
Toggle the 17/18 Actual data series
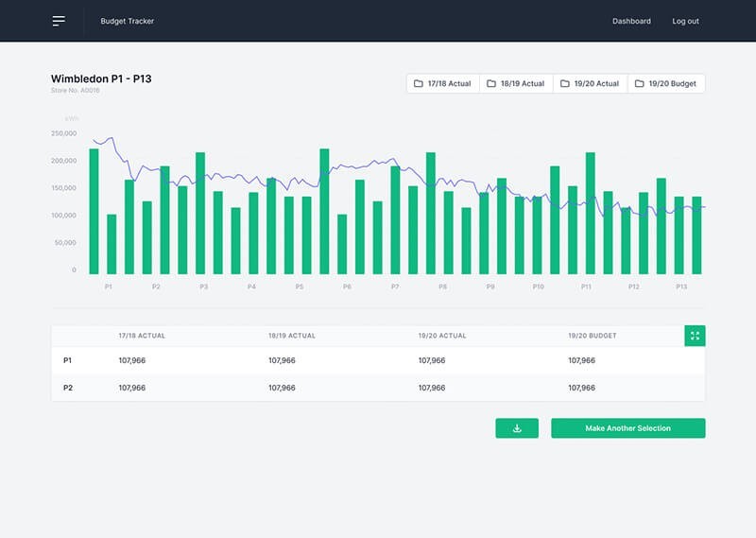[449, 84]
